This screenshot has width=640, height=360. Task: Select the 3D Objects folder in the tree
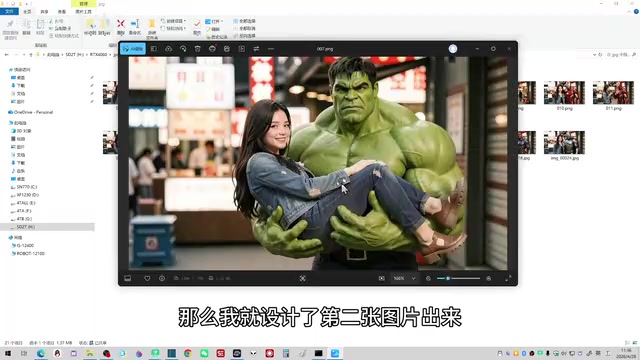(x=21, y=131)
